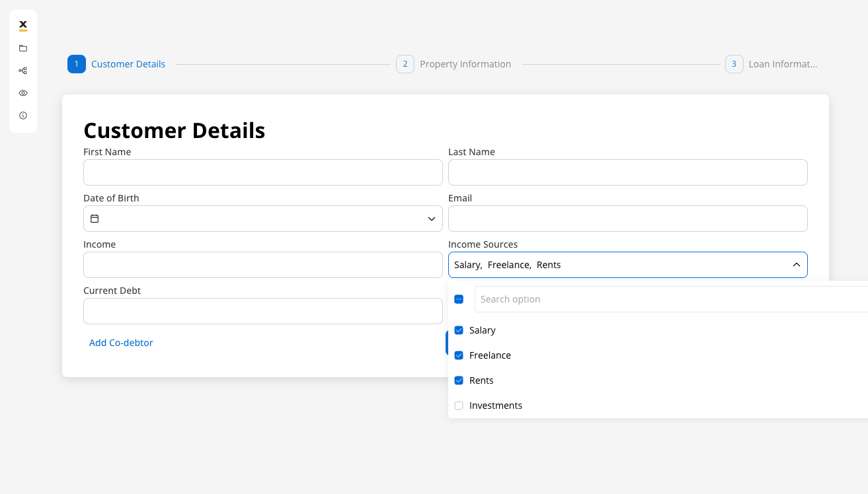Expand the Date of Birth dropdown chevron

(x=431, y=219)
